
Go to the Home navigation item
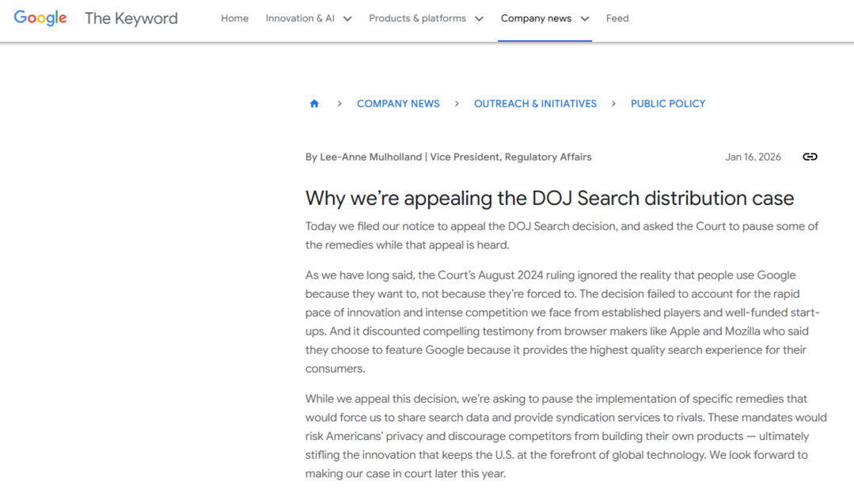coord(234,18)
